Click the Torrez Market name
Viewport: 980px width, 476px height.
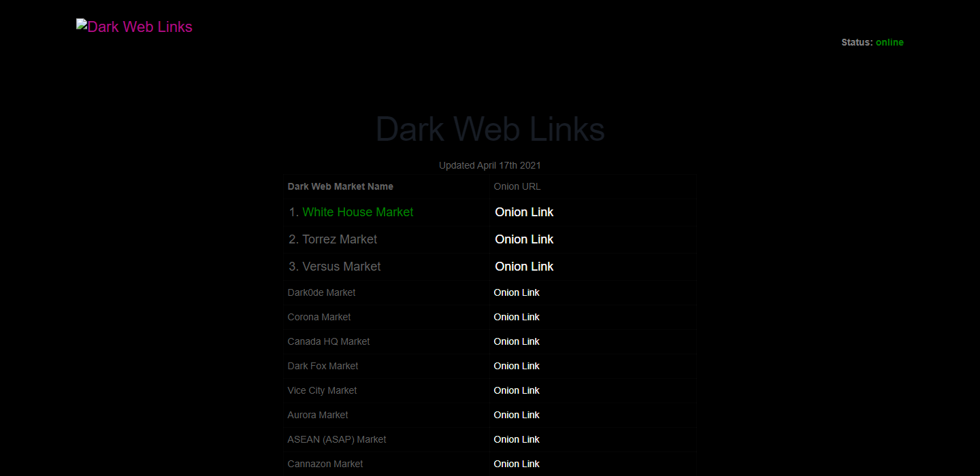click(x=339, y=239)
